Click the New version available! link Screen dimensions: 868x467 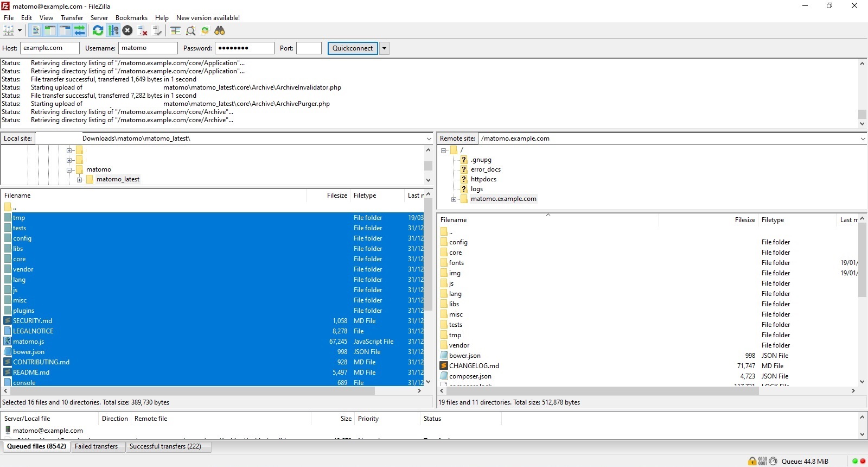point(208,18)
